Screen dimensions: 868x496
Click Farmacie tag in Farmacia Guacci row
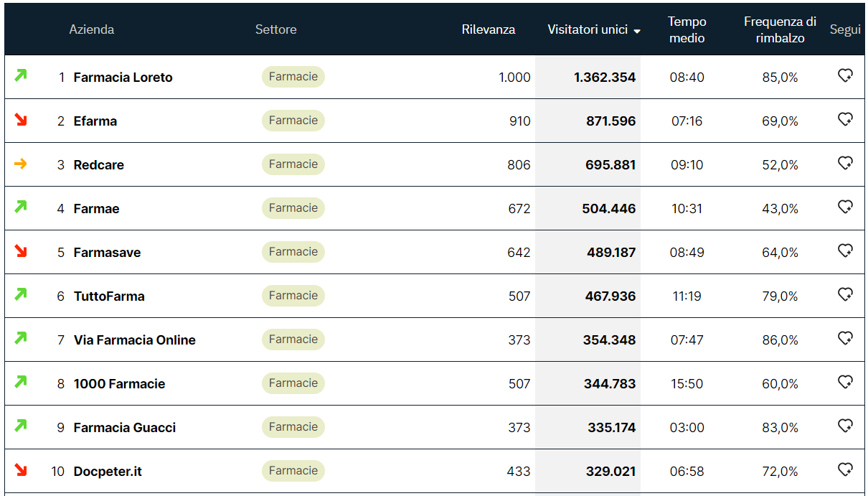click(x=293, y=427)
